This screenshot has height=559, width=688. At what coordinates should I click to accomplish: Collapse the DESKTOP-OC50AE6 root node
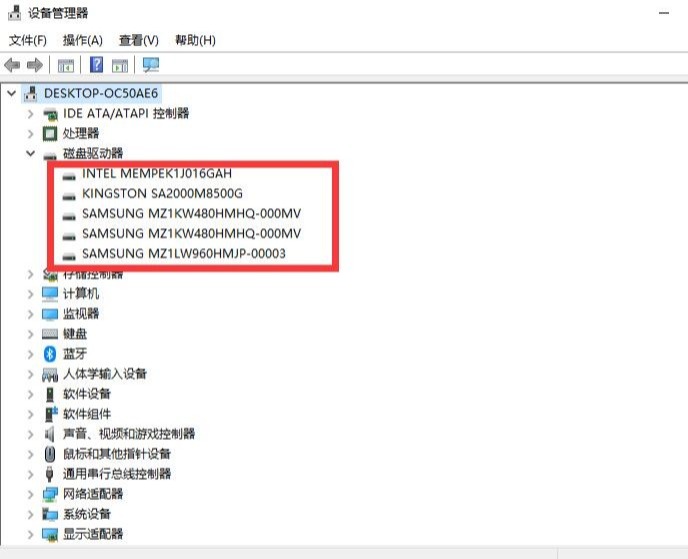click(11, 93)
